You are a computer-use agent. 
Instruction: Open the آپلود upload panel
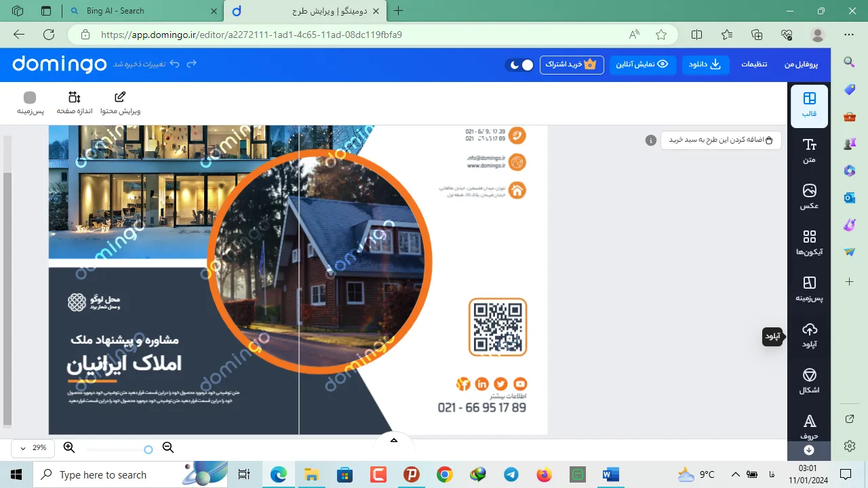coord(809,335)
